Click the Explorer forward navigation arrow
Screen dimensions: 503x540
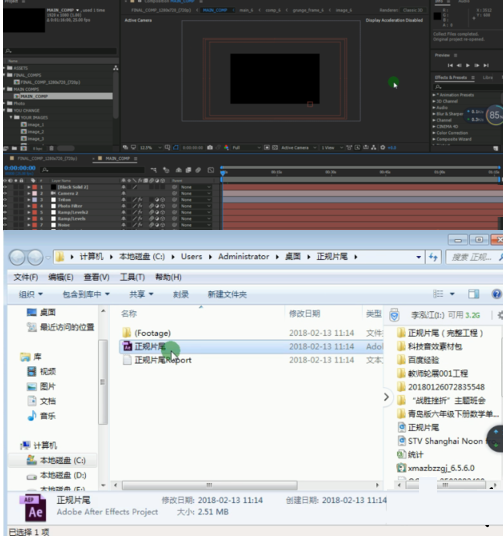[x=35, y=257]
